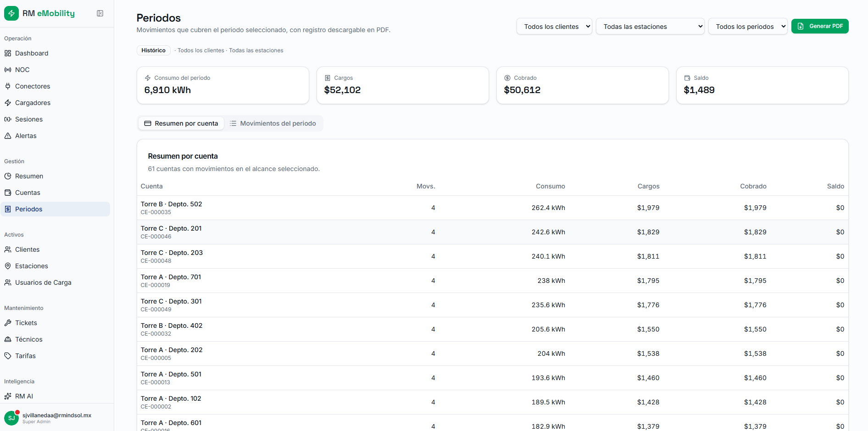
Task: Click the Saldo column header
Action: pos(835,186)
